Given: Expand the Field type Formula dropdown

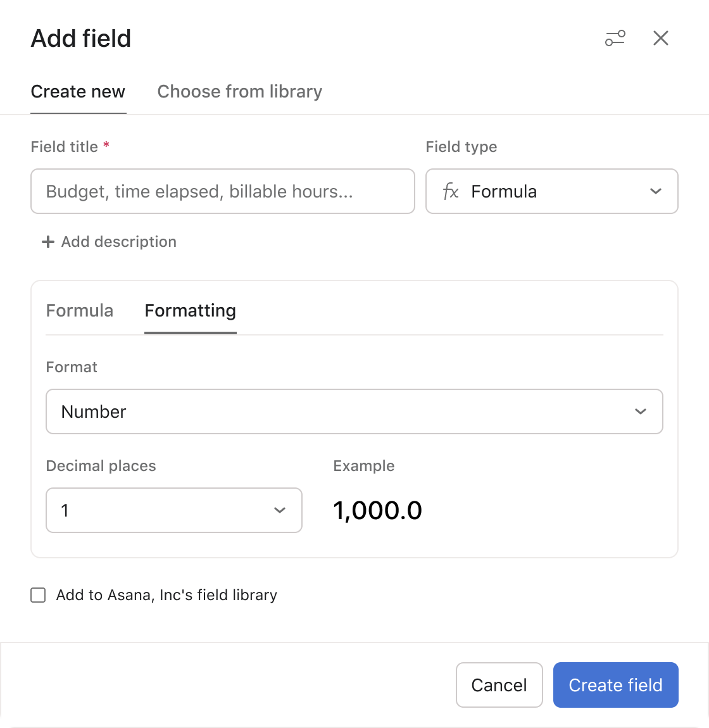Looking at the screenshot, I should (x=551, y=191).
